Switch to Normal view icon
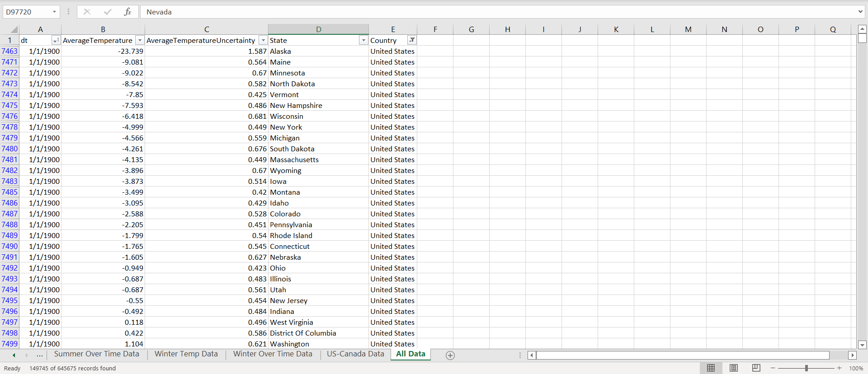Viewport: 868px width, 374px height. pos(711,368)
